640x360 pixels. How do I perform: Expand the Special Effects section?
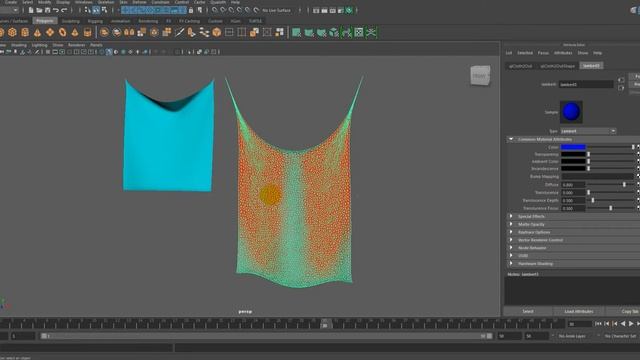click(511, 216)
